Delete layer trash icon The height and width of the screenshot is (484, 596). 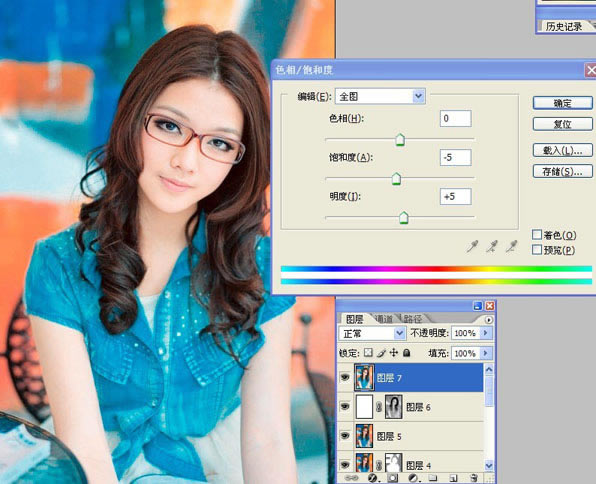click(x=473, y=478)
